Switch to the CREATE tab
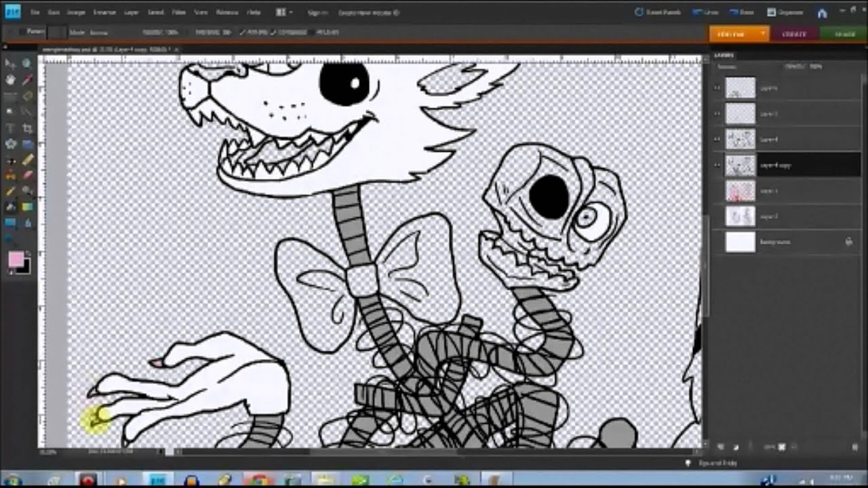The image size is (868, 488). pyautogui.click(x=794, y=33)
